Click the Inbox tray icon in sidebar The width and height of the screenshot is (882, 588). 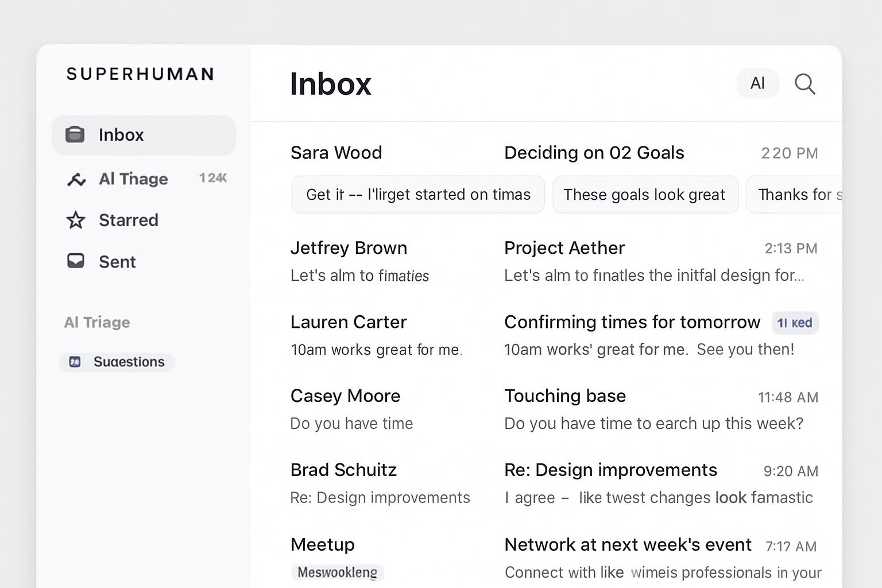pyautogui.click(x=75, y=134)
